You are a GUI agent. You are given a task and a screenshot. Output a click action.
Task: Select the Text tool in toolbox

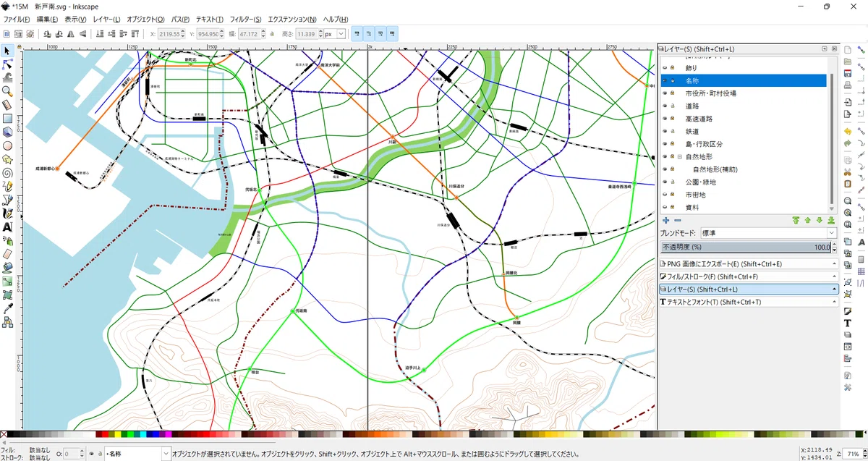7,227
